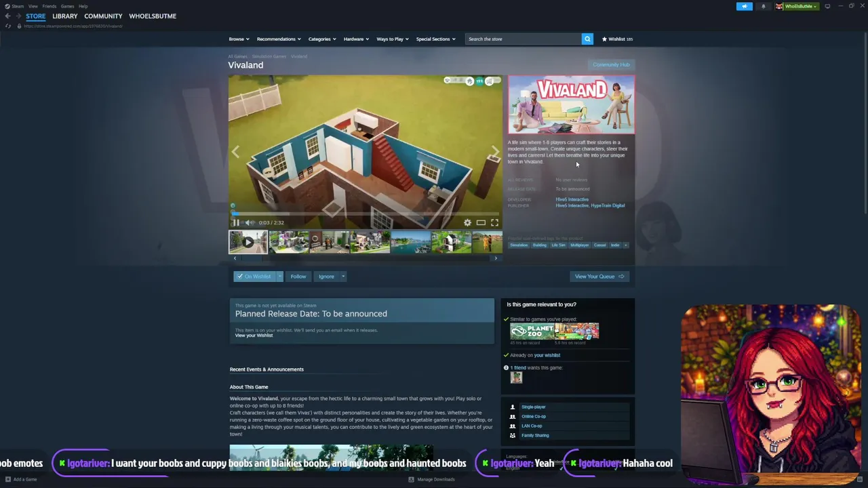This screenshot has width=868, height=488.
Task: Click the Wishlist star icon
Action: click(x=604, y=39)
